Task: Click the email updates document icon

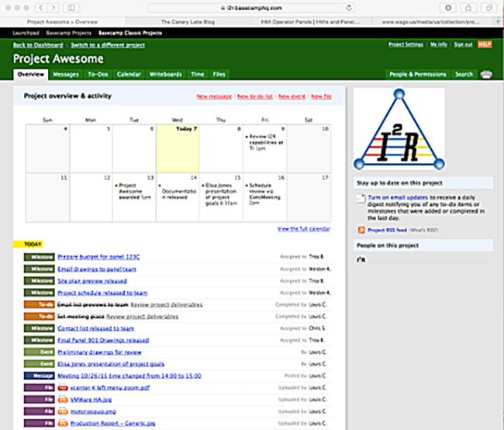Action: [361, 199]
